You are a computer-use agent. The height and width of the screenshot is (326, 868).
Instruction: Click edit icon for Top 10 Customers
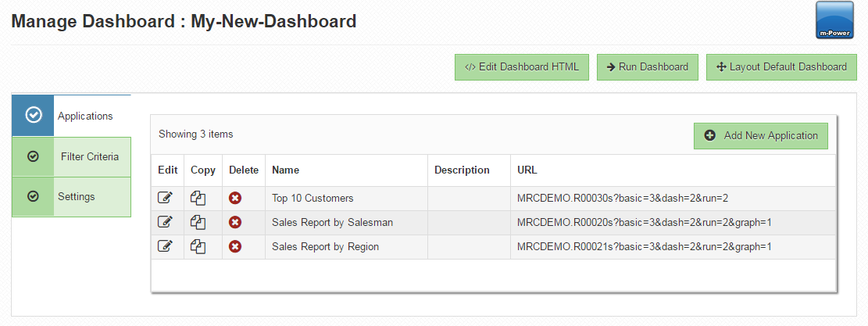[165, 199]
